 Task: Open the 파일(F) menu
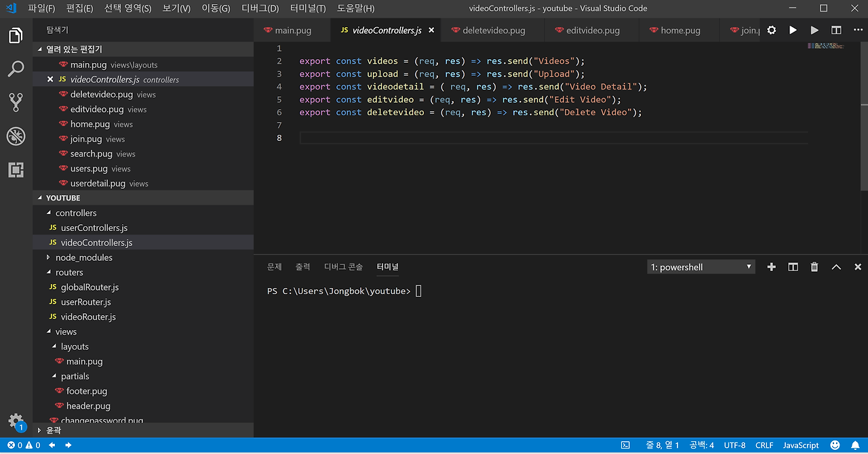click(41, 8)
